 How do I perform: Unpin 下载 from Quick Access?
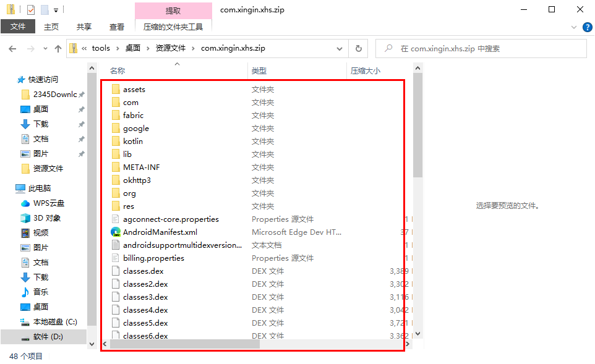81,124
